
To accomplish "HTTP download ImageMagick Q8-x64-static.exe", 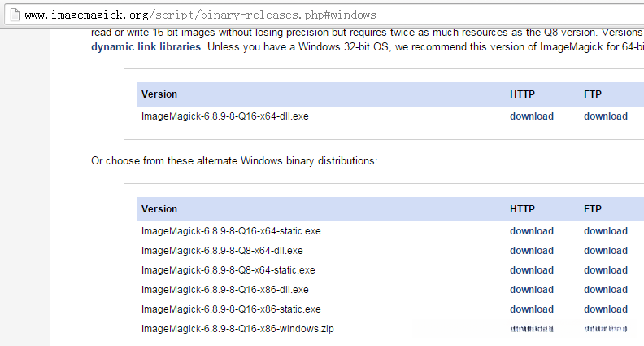I will [532, 270].
